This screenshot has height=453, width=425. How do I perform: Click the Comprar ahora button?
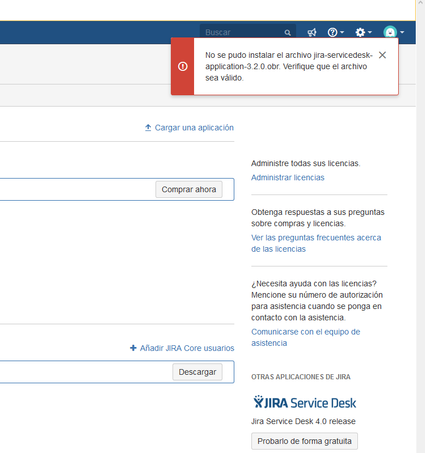[189, 189]
